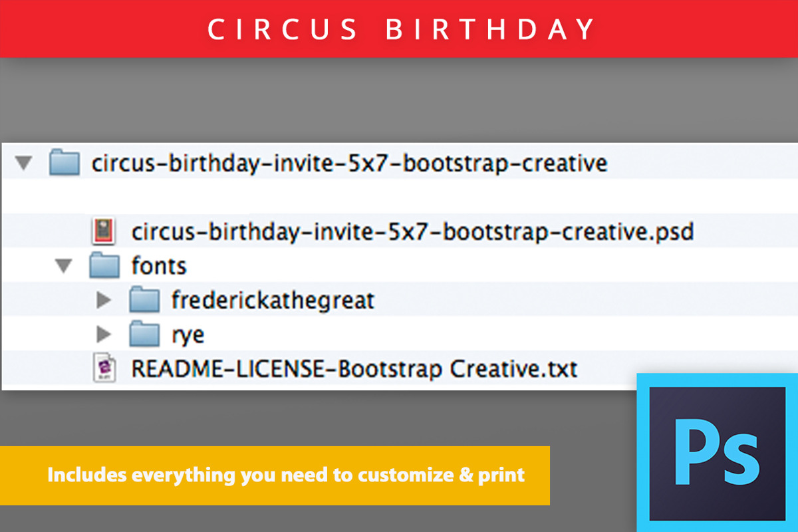This screenshot has width=798, height=532.
Task: Click the Photoshop Ps logo
Action: tap(717, 452)
